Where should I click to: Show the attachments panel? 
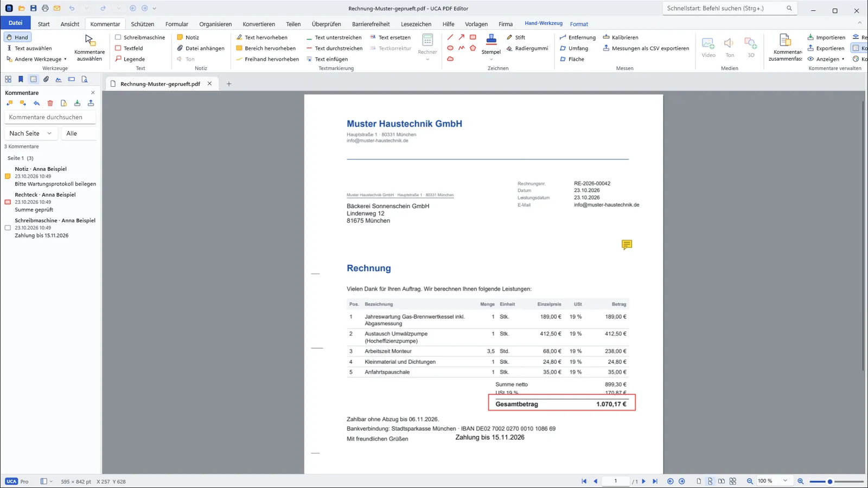[x=46, y=79]
